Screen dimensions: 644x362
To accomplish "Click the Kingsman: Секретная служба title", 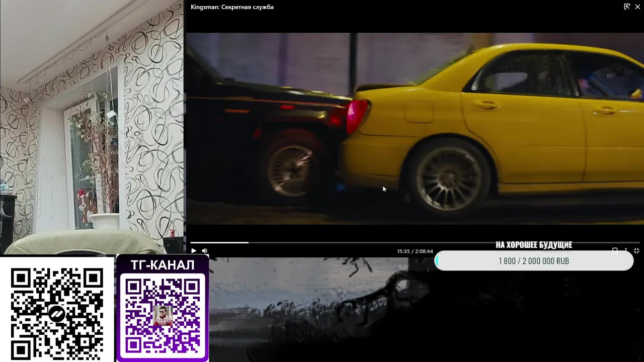I will coord(232,7).
